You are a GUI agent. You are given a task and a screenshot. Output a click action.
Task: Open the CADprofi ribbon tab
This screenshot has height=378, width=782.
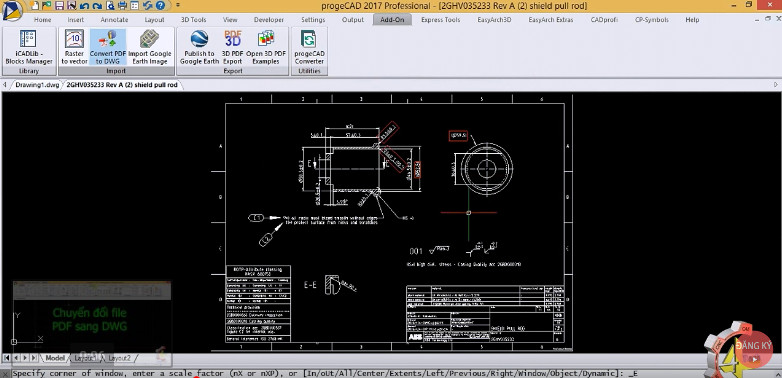coord(604,20)
